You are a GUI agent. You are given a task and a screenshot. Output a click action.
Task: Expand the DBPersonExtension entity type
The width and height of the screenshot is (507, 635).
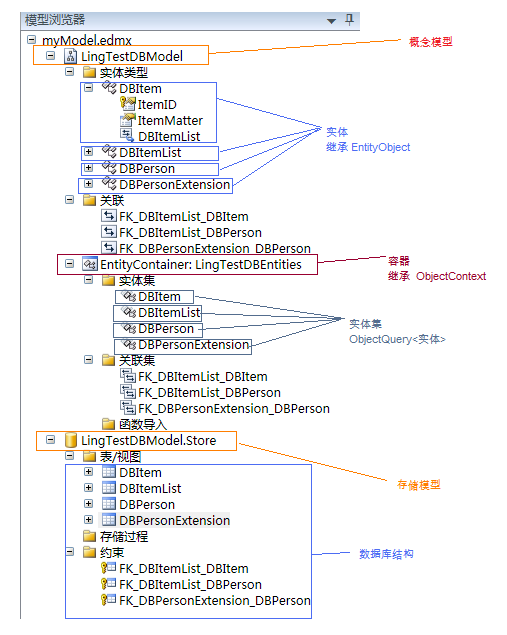tap(88, 184)
